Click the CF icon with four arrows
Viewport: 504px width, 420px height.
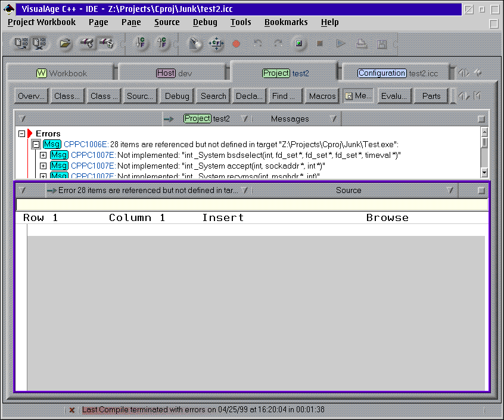coord(216,43)
